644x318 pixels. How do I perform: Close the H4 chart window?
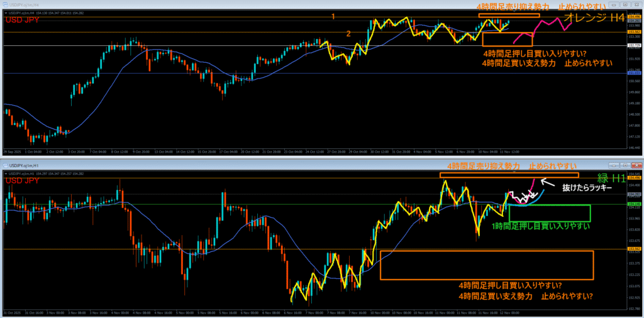(x=636, y=4)
